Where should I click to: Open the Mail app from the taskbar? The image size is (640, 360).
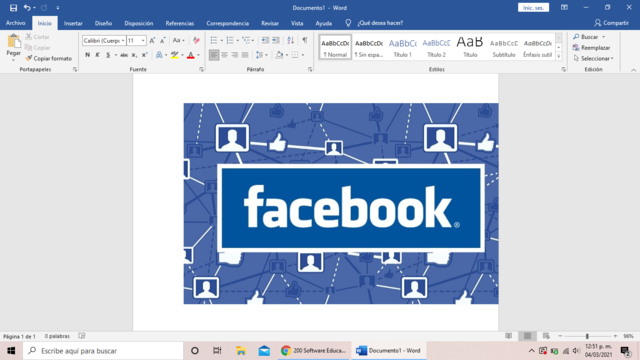pos(264,351)
